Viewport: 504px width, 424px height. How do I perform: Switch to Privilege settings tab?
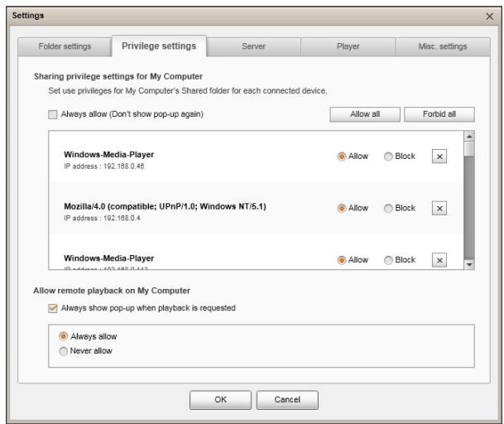159,46
